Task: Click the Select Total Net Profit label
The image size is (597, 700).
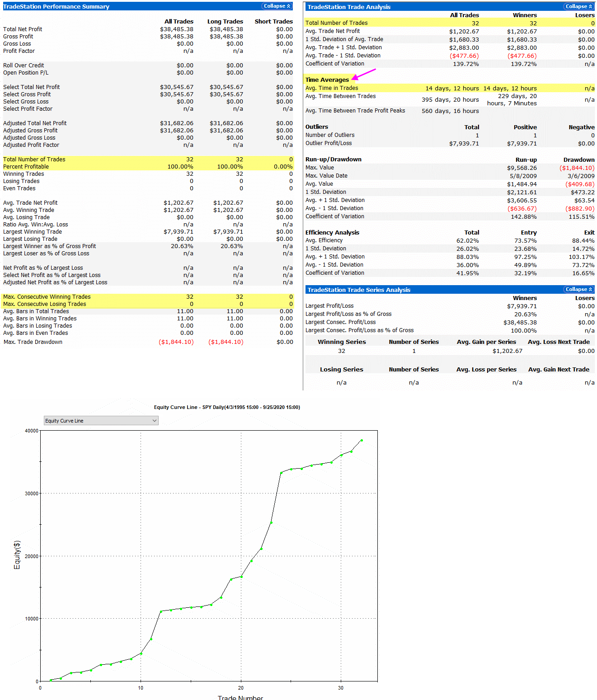Action: coord(32,87)
